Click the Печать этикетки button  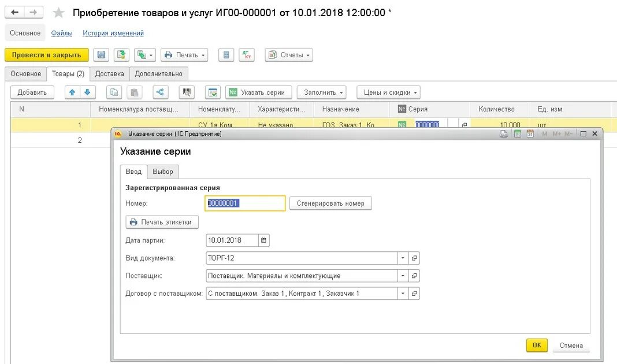(162, 222)
